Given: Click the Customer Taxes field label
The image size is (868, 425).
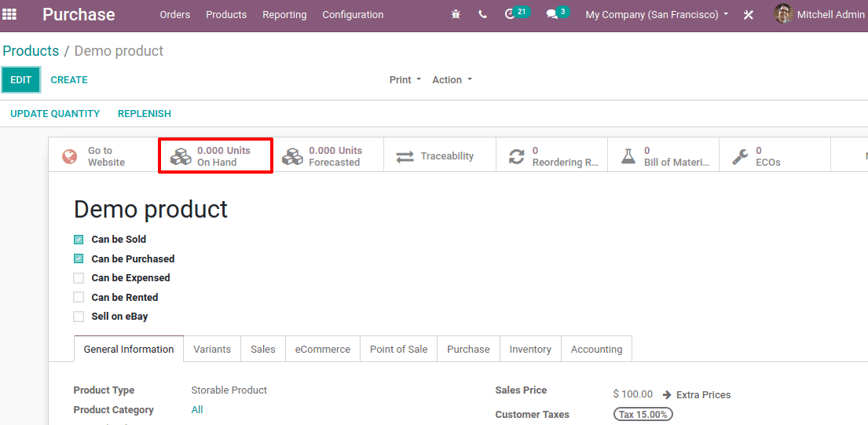Looking at the screenshot, I should (x=532, y=415).
